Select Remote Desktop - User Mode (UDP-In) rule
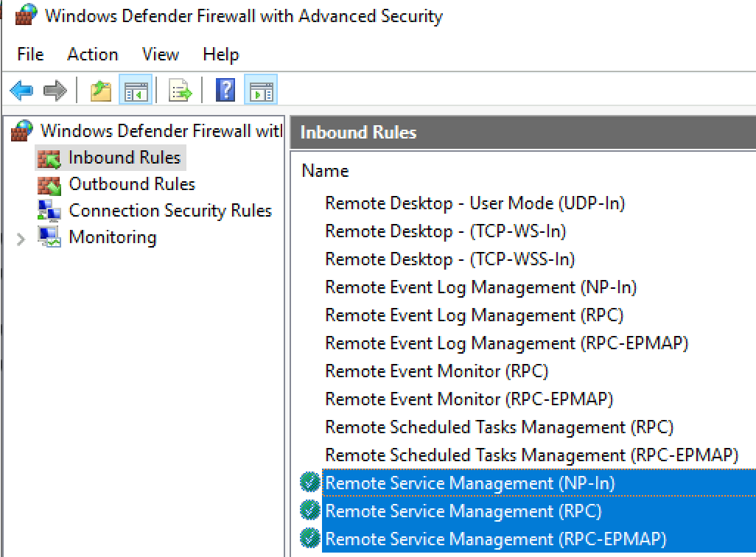 (x=475, y=203)
